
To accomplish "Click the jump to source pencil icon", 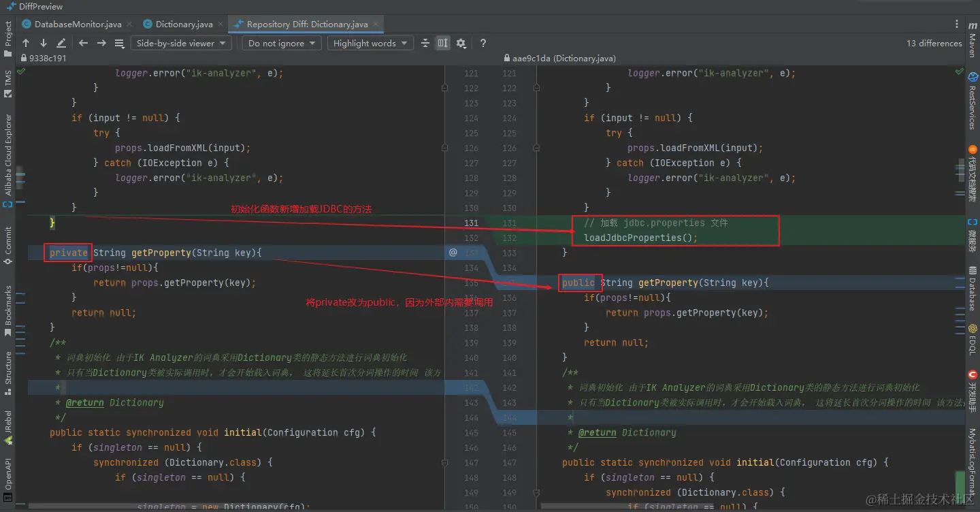I will (61, 43).
